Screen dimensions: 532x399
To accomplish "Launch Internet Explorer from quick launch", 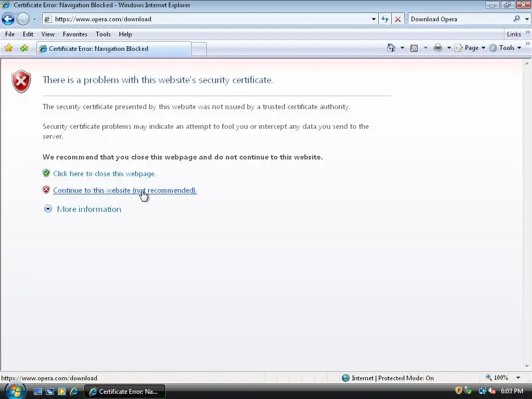I will (x=74, y=392).
